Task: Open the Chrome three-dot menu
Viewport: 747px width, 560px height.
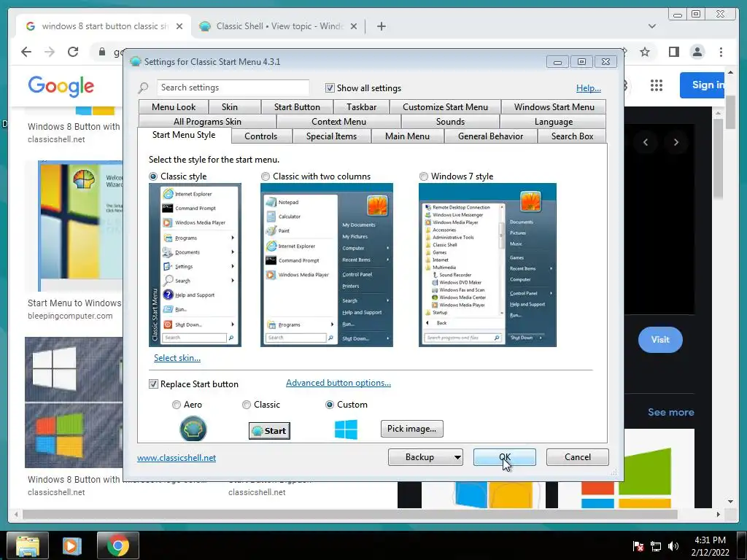Action: coord(721,52)
